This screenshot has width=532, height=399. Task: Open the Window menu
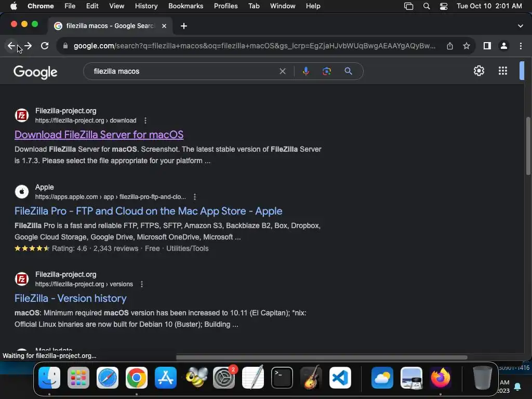coord(283,6)
